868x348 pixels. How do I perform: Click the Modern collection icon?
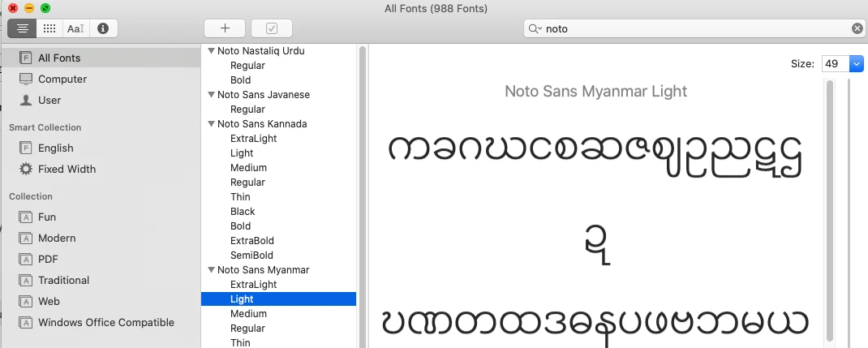(25, 238)
